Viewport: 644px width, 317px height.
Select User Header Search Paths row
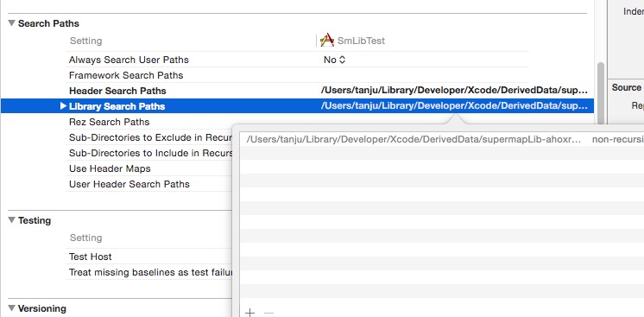click(129, 184)
